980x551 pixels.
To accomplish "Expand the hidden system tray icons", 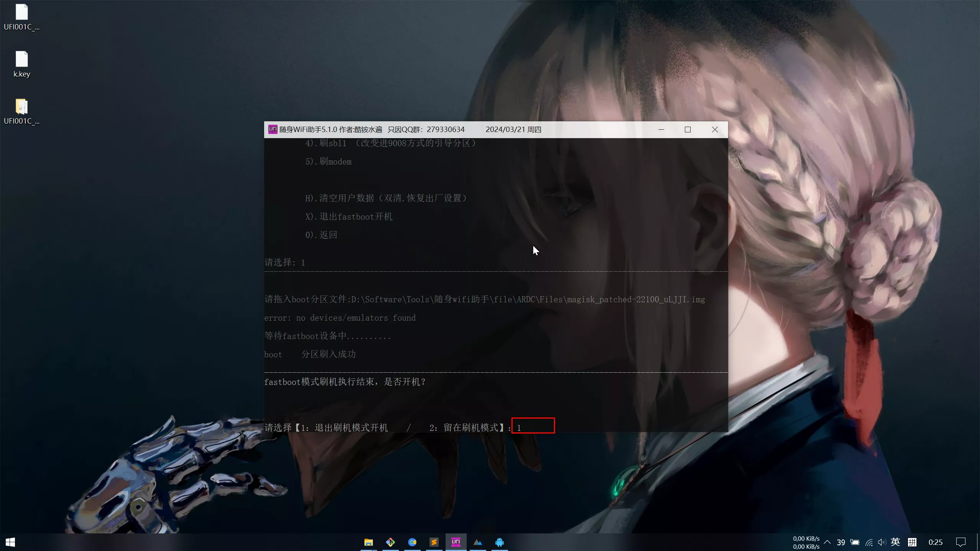I will [827, 542].
